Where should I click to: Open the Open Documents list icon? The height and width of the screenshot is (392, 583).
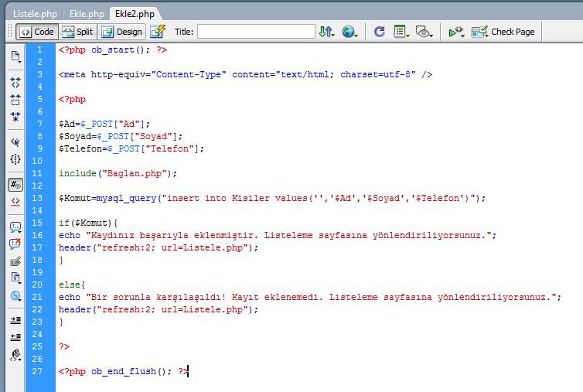pos(15,56)
